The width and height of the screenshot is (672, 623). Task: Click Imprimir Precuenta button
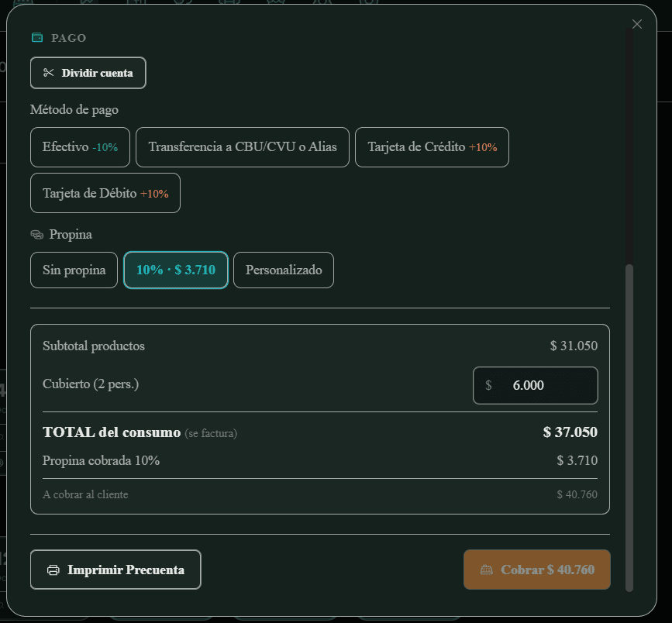click(x=115, y=570)
